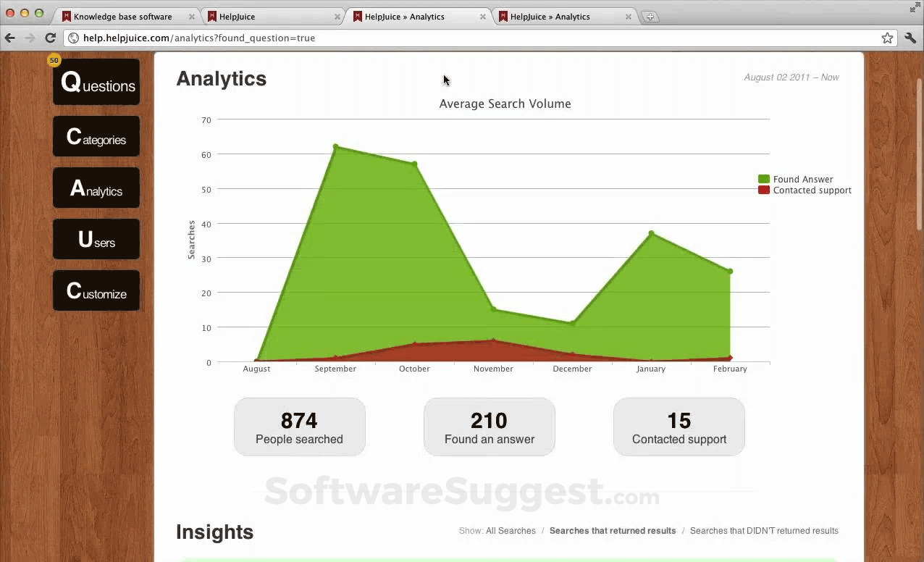Screen dimensions: 924x562
Task: Click the browser reload icon
Action: [x=50, y=38]
